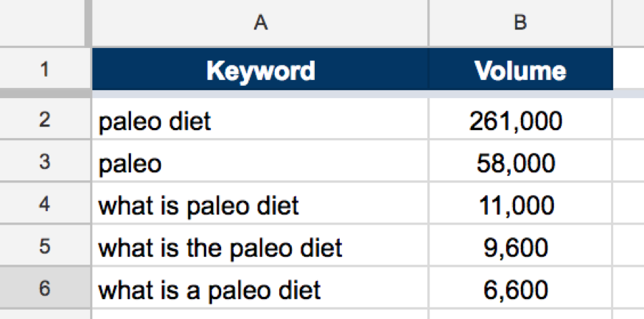Select row 5 header

point(44,248)
